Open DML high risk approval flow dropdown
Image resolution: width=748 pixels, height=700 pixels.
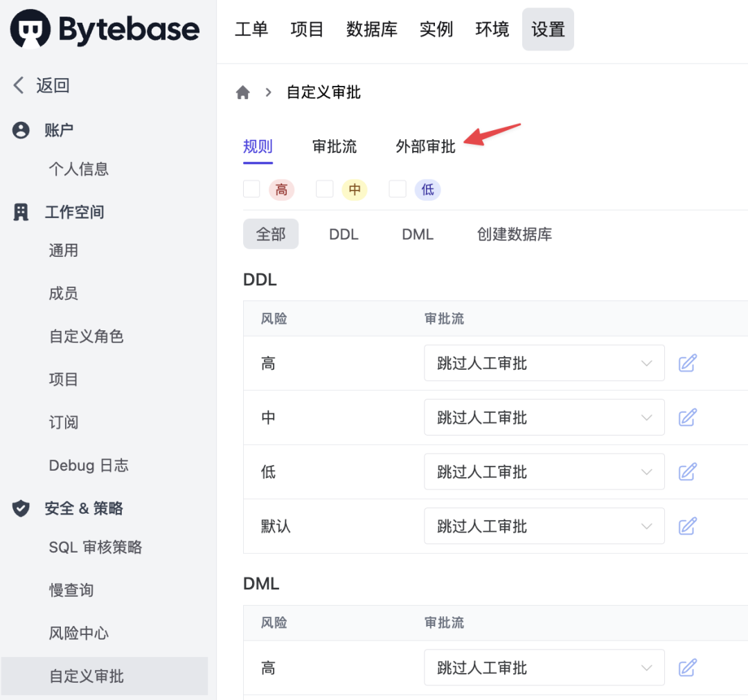[544, 667]
